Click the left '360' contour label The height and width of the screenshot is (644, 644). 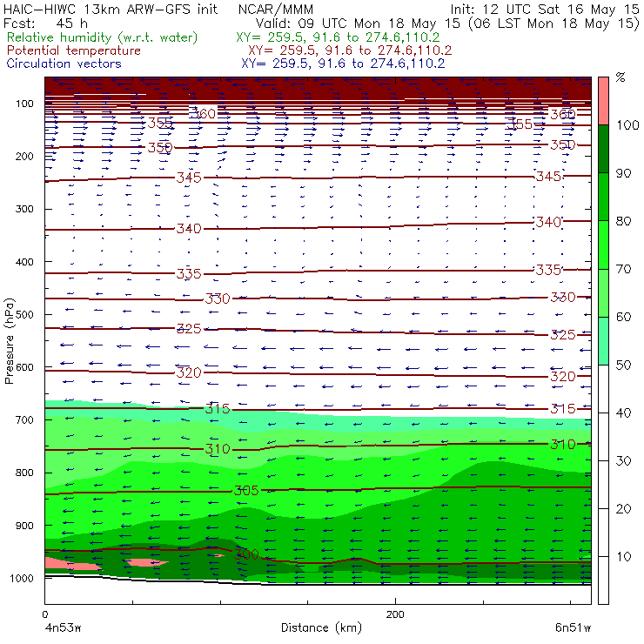tap(203, 114)
